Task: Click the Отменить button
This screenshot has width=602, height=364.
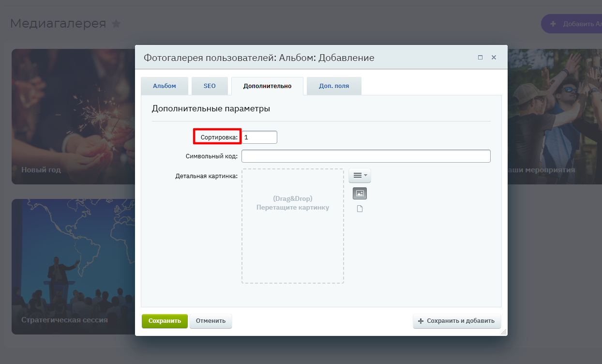Action: click(211, 321)
